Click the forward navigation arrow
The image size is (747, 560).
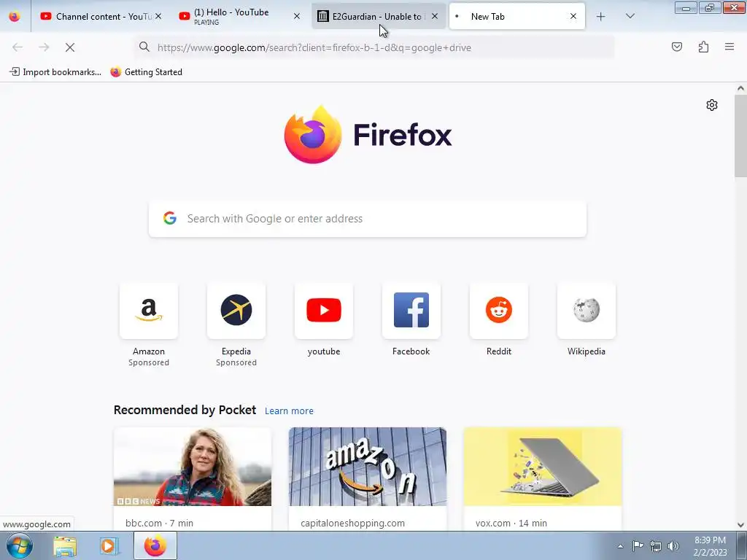pyautogui.click(x=44, y=47)
